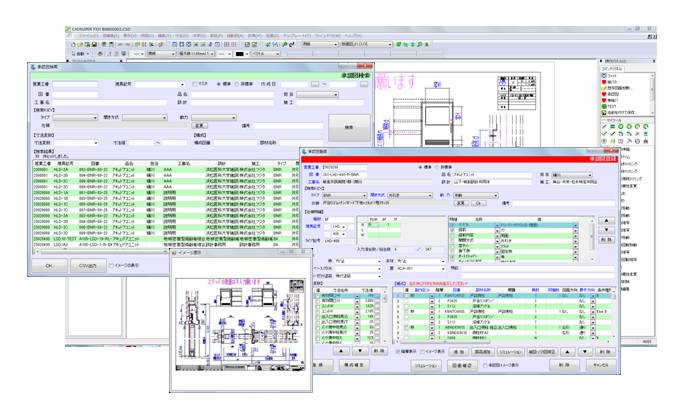Toggle the image display checkbox beside CSV button
The image size is (680, 407).
pyautogui.click(x=111, y=265)
